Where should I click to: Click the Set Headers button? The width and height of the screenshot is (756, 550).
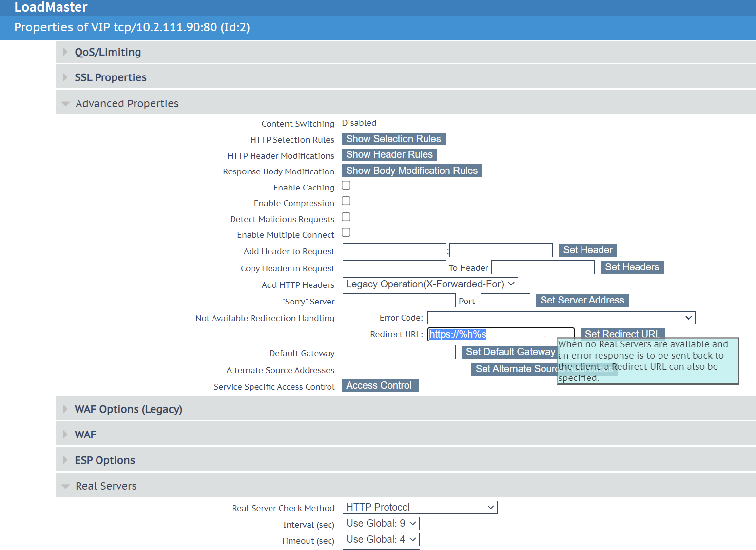tap(632, 267)
